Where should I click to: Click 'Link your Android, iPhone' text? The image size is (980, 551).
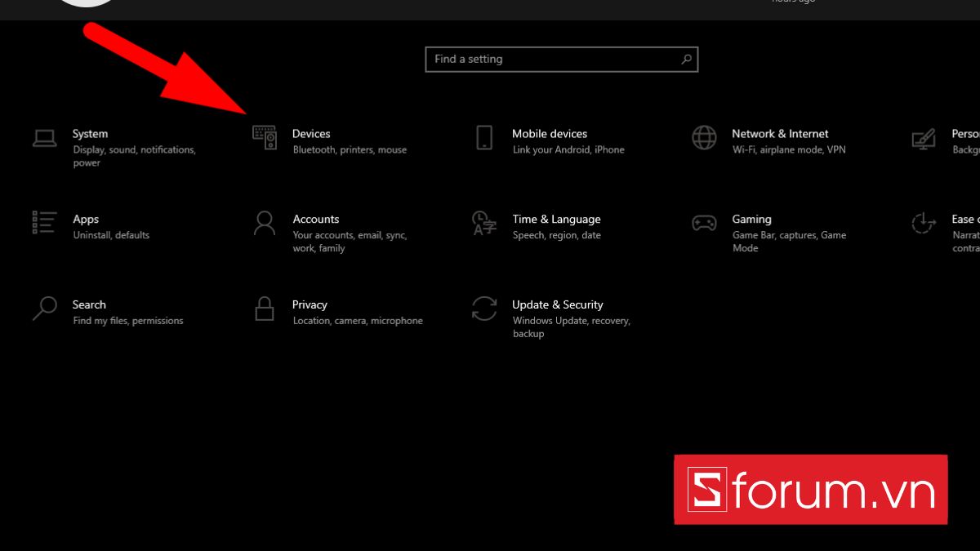(568, 150)
